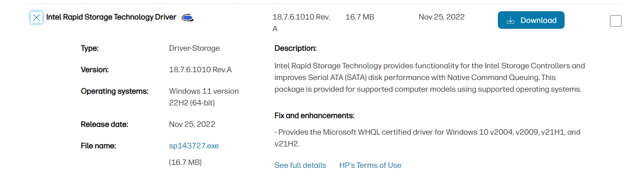644x182 pixels.
Task: Download the Intel Rapid Storage Technology Driver
Action: point(531,20)
